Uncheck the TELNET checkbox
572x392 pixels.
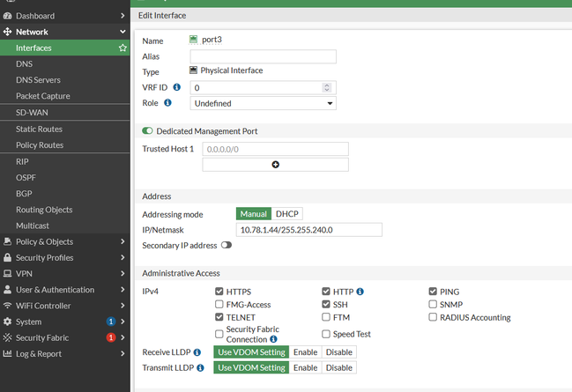pos(219,317)
